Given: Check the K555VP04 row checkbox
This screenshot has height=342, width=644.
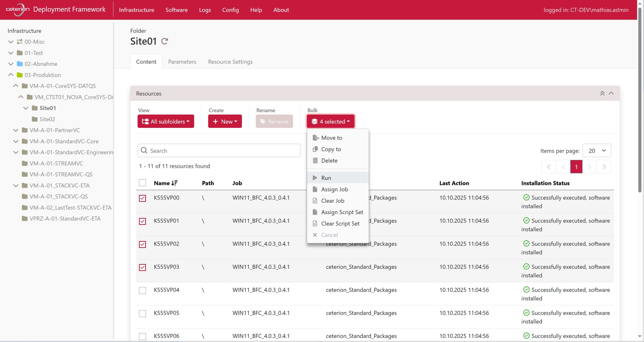Looking at the screenshot, I should click(142, 290).
